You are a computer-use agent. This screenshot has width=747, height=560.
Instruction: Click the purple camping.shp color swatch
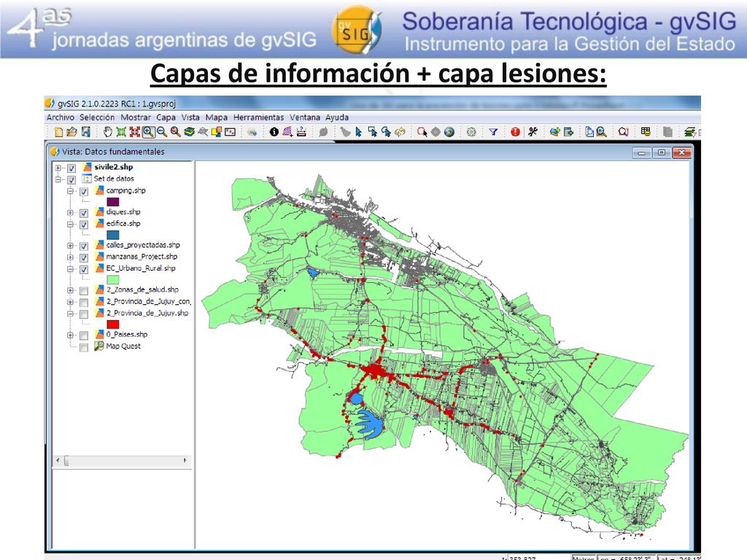click(x=113, y=202)
